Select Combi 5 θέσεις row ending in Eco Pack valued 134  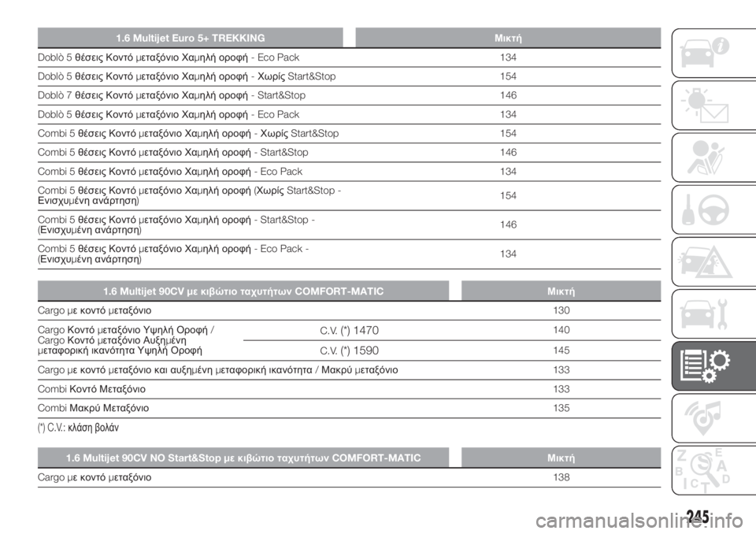(x=349, y=172)
